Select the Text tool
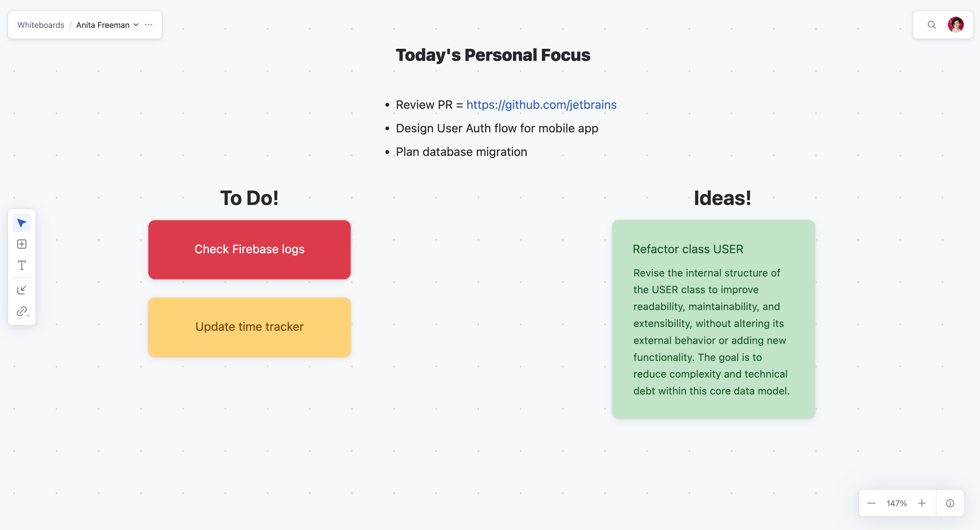Screen dimensions: 980x530 click(x=22, y=265)
